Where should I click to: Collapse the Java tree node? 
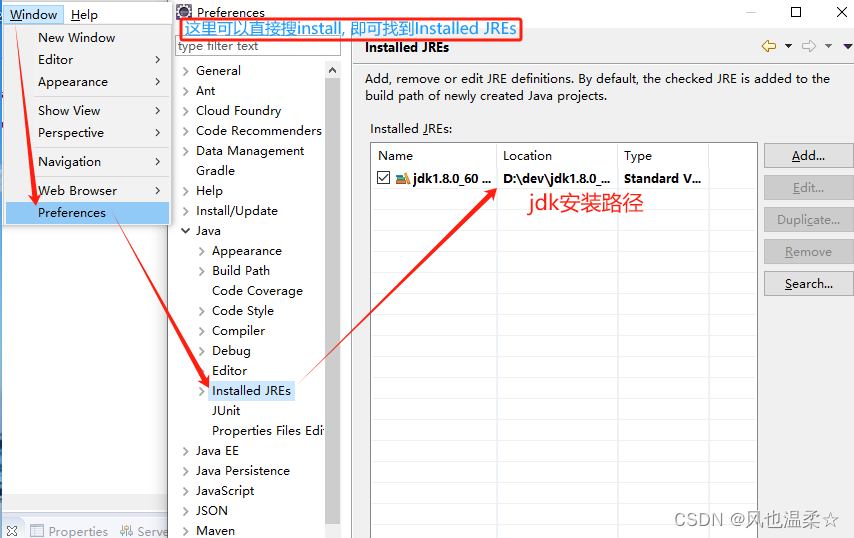(x=186, y=231)
